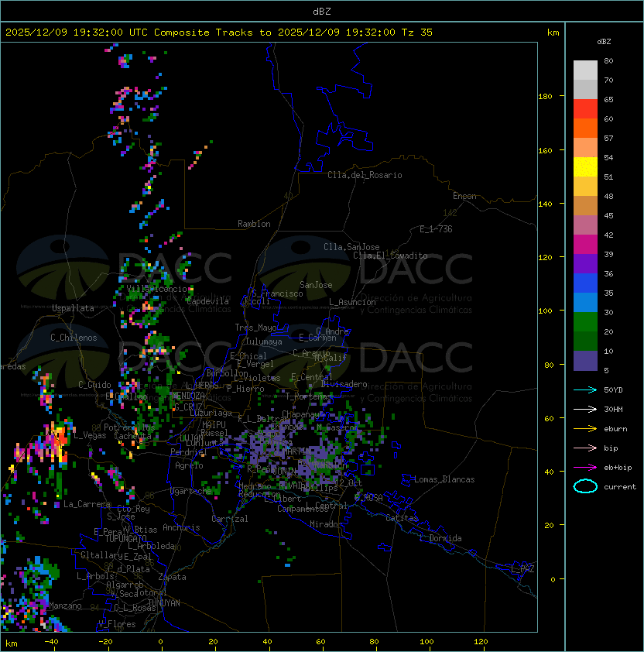The height and width of the screenshot is (652, 644).
Task: Click the 'Agrelo' map label
Action: pos(189,465)
